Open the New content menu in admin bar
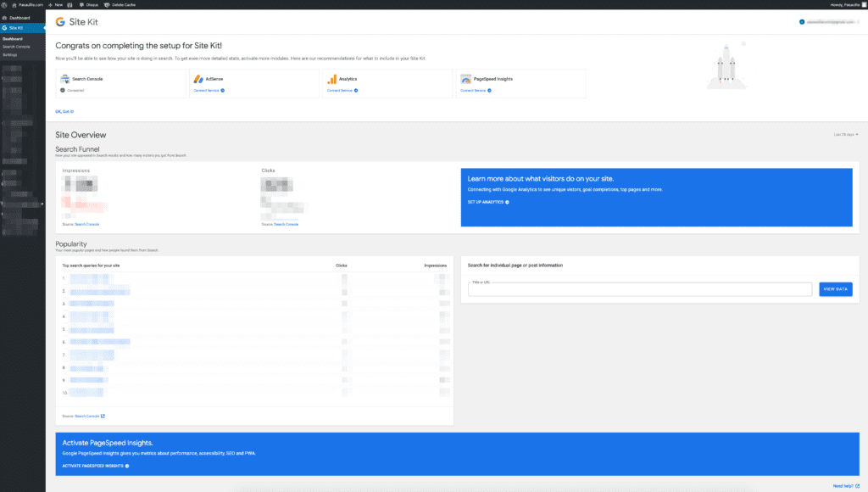868x492 pixels. tap(55, 4)
